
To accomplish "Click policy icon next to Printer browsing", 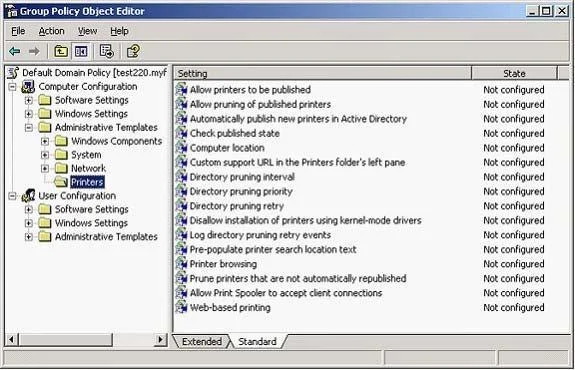I will (x=182, y=264).
